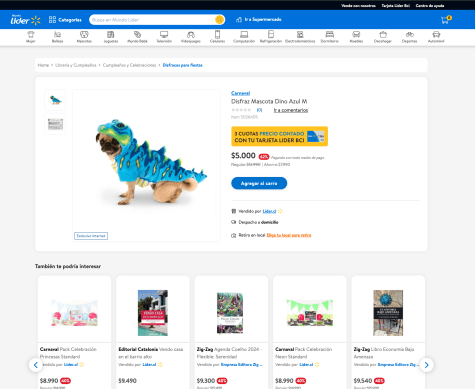This screenshot has width=475, height=389.
Task: Open Vende con nosotros link
Action: (x=358, y=6)
